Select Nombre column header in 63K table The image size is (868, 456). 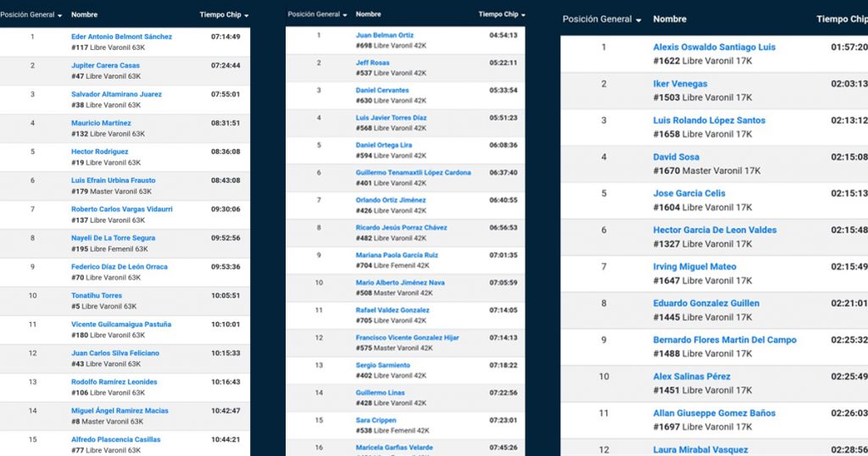[84, 14]
